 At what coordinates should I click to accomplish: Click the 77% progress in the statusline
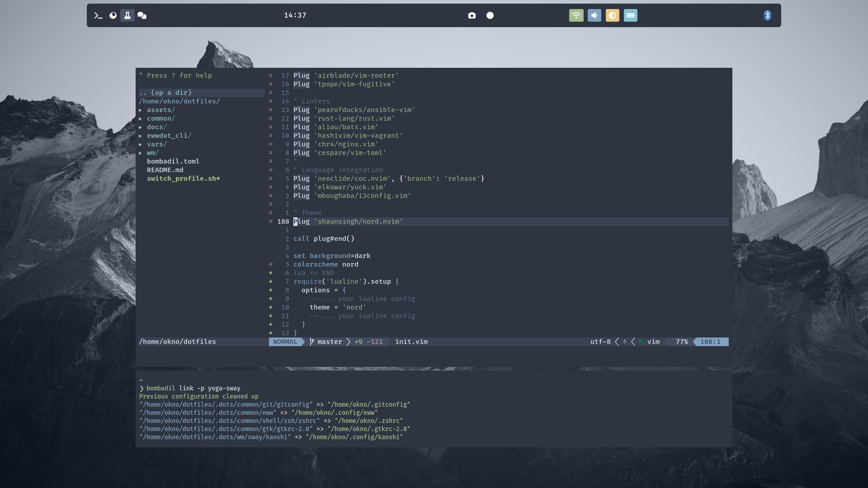click(682, 342)
